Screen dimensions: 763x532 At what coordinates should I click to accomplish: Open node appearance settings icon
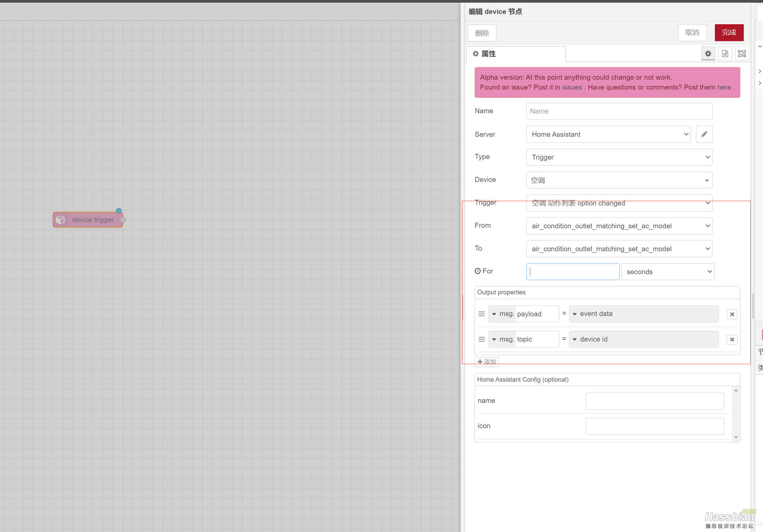point(742,53)
